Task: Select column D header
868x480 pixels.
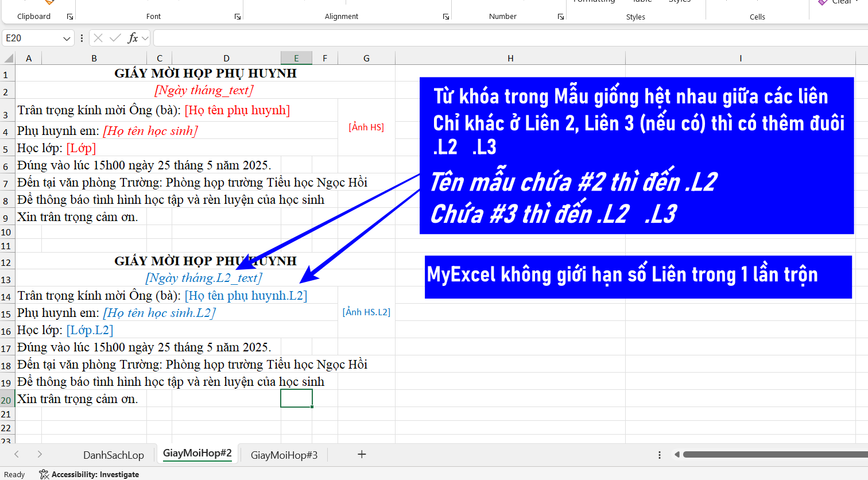Action: 226,58
